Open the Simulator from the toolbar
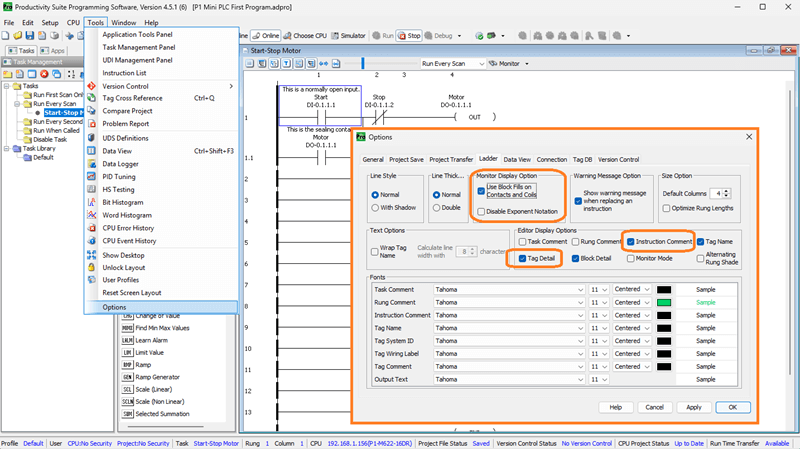The height and width of the screenshot is (449, 800). (x=347, y=35)
